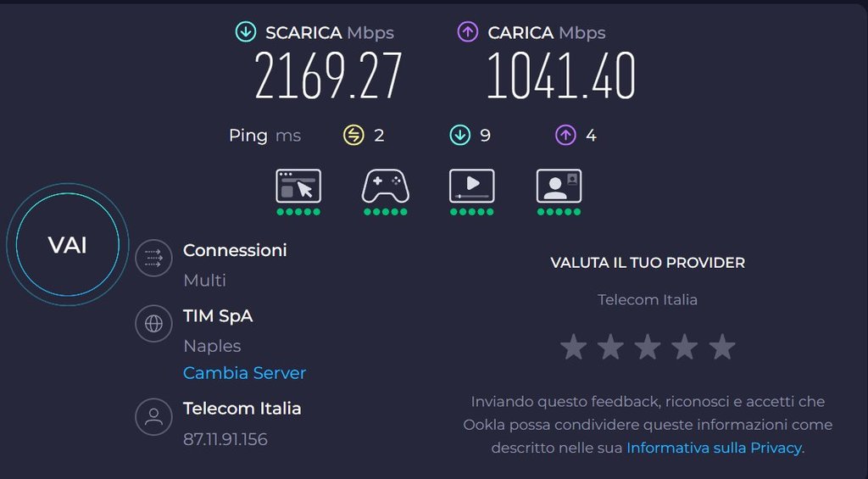This screenshot has width=868, height=479.
Task: Click the web browsing rating icon
Action: pyautogui.click(x=298, y=186)
